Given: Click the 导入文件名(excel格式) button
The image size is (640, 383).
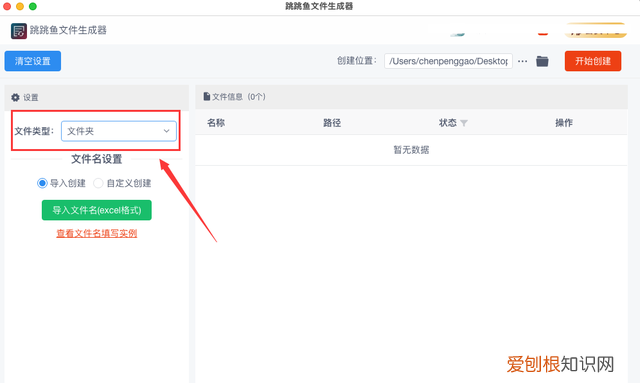Looking at the screenshot, I should 97,210.
